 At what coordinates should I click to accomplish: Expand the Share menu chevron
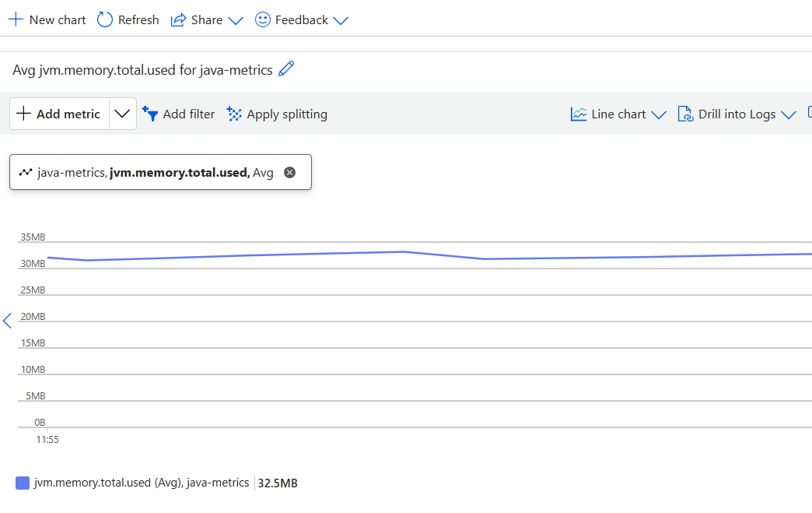point(236,20)
